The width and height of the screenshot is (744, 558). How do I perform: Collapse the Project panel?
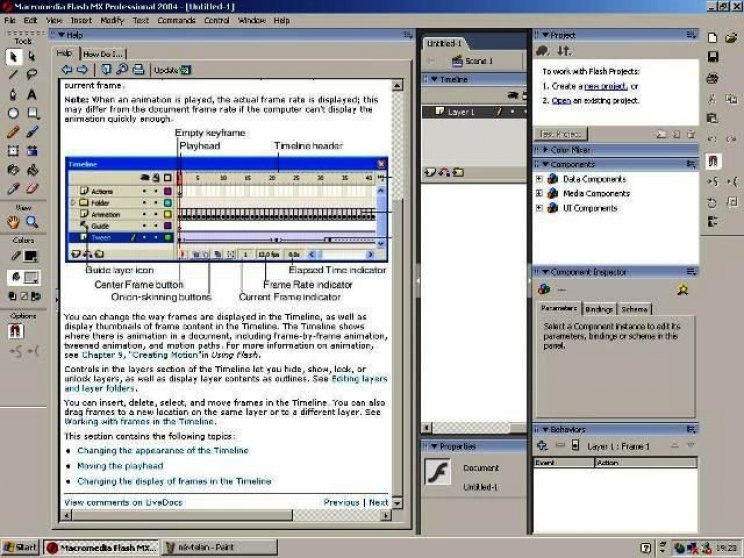pyautogui.click(x=545, y=35)
